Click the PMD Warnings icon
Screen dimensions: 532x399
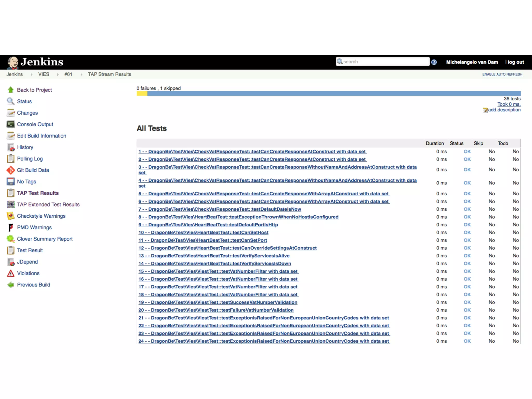(x=11, y=227)
